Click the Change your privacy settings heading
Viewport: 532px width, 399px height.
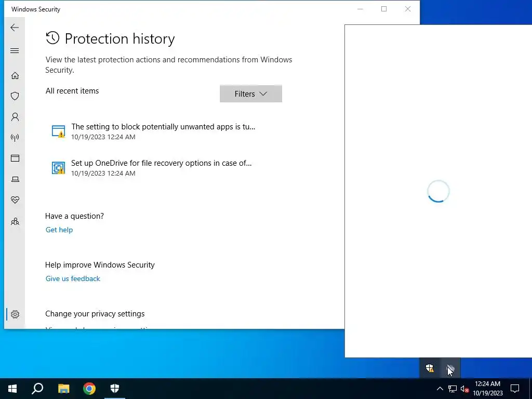tap(95, 313)
